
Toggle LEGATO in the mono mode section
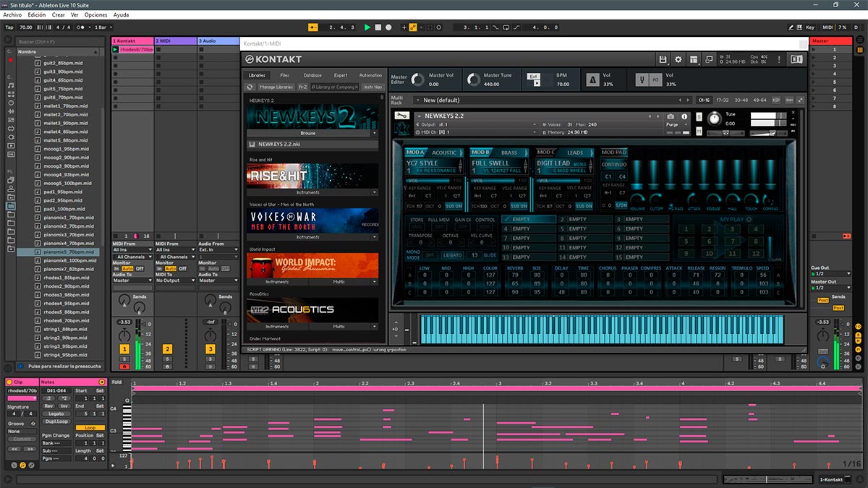[454, 255]
